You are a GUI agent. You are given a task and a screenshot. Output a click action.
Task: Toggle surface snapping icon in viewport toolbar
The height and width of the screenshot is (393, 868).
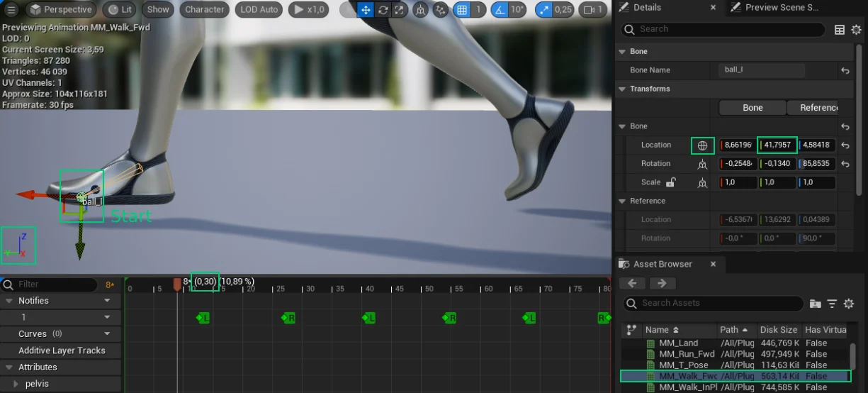441,10
